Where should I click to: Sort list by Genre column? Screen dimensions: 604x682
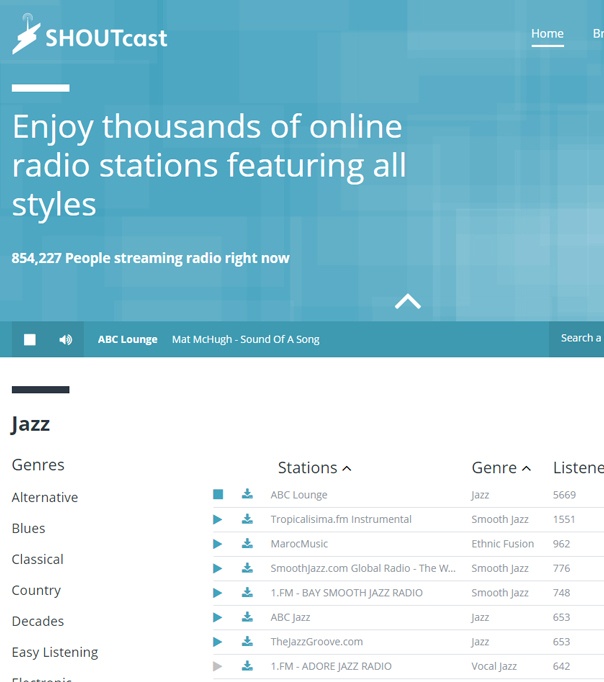(x=501, y=468)
